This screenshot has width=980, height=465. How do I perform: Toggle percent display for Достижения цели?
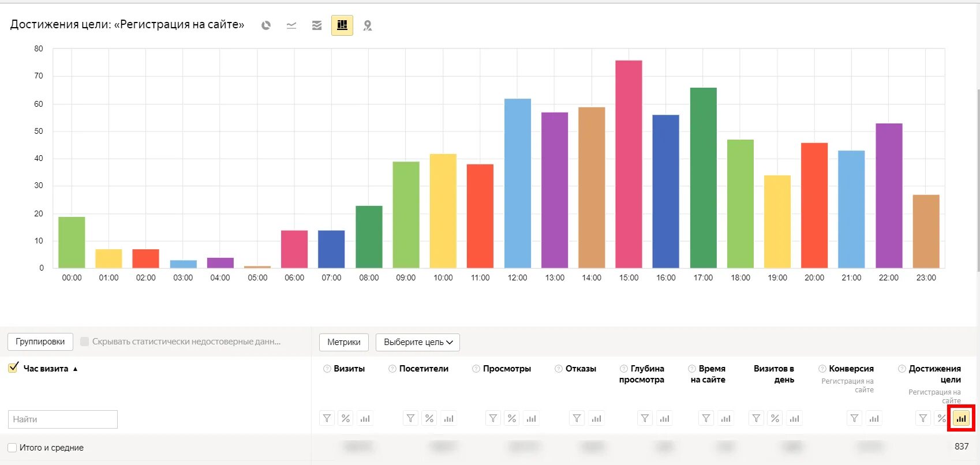point(941,418)
